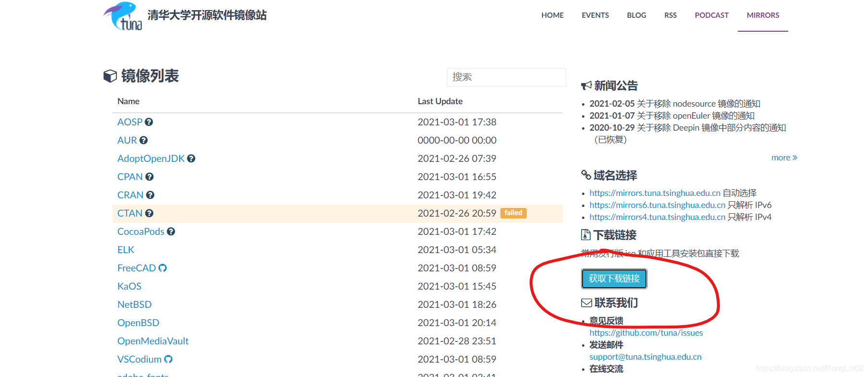Open the VSCodium mirror link
The image size is (868, 377).
click(139, 359)
